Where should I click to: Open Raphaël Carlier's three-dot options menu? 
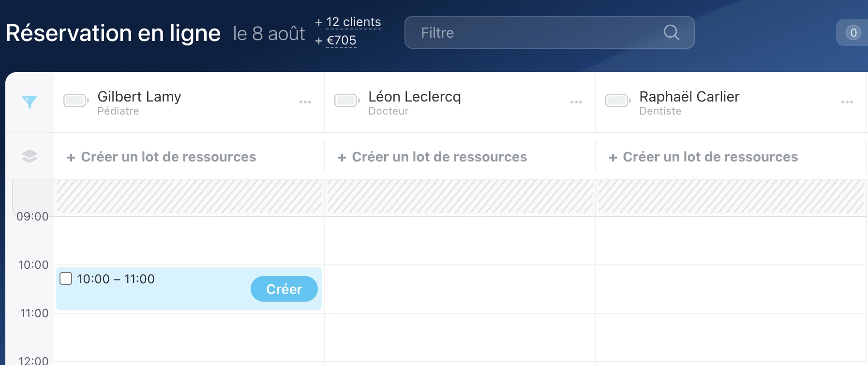847,102
